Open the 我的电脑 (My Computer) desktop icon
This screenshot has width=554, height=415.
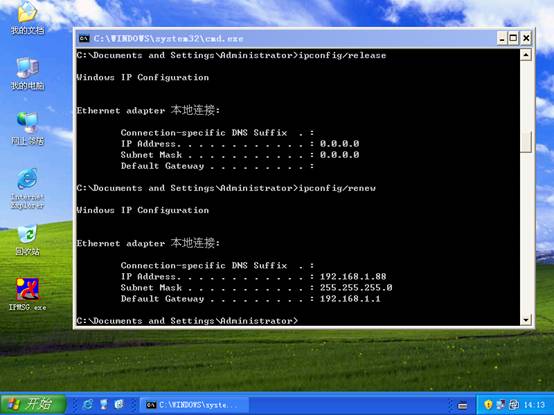point(28,74)
